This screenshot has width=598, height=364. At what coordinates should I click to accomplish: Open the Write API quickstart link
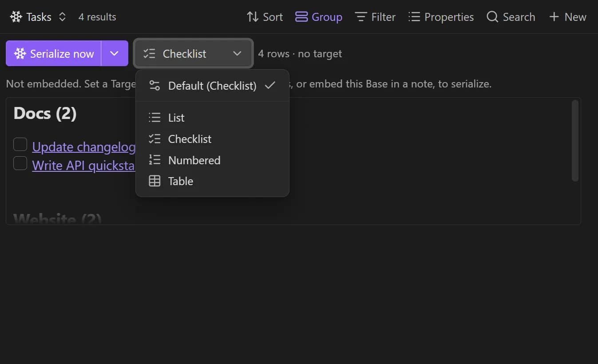pyautogui.click(x=83, y=165)
